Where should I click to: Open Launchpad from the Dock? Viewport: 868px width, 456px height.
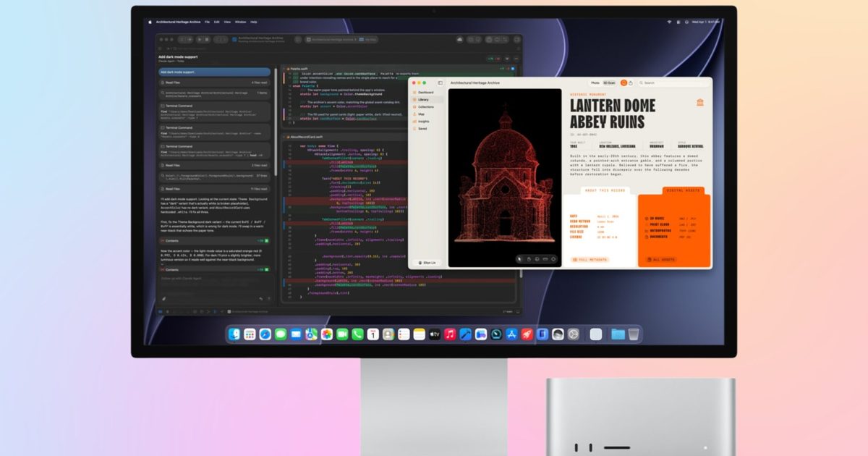(x=250, y=334)
